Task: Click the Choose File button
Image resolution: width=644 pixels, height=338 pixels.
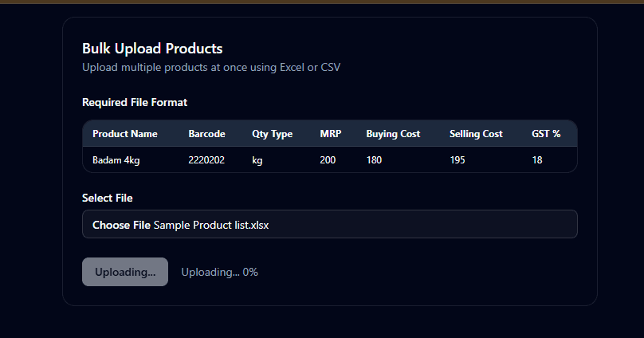Action: pos(121,225)
